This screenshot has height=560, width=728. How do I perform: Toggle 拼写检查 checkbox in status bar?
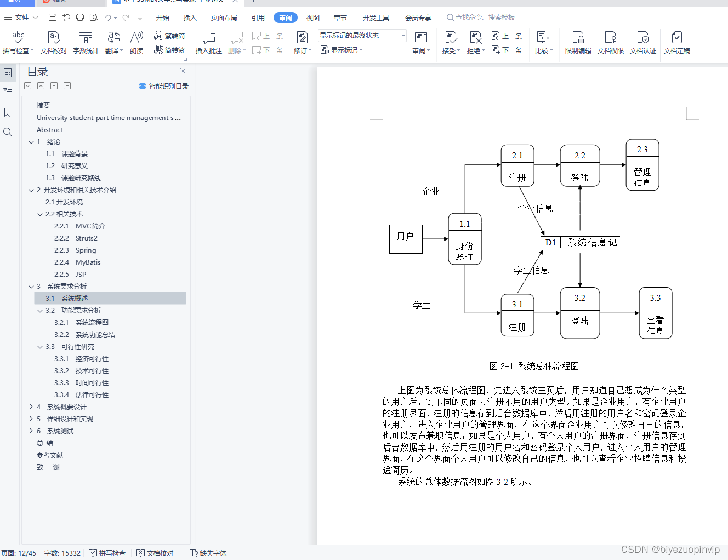pyautogui.click(x=93, y=553)
